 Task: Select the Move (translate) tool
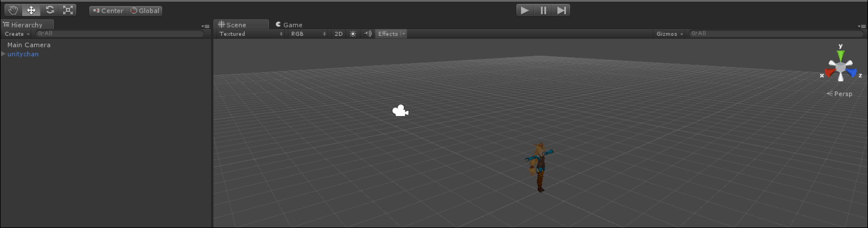tap(31, 10)
